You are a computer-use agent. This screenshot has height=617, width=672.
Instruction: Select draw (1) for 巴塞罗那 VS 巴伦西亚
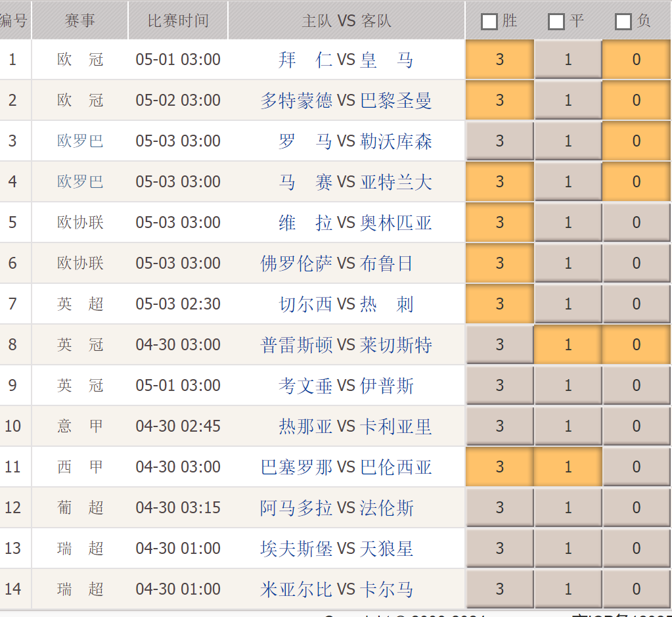568,467
